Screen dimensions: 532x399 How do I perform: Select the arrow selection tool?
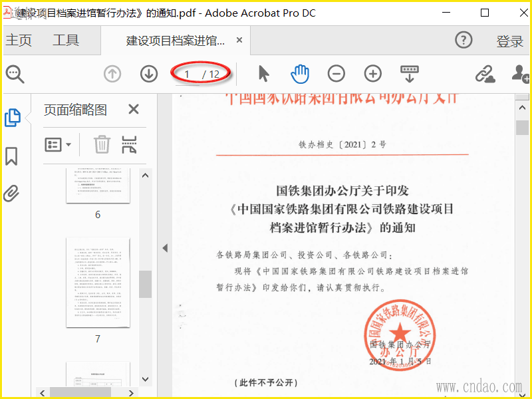point(263,74)
